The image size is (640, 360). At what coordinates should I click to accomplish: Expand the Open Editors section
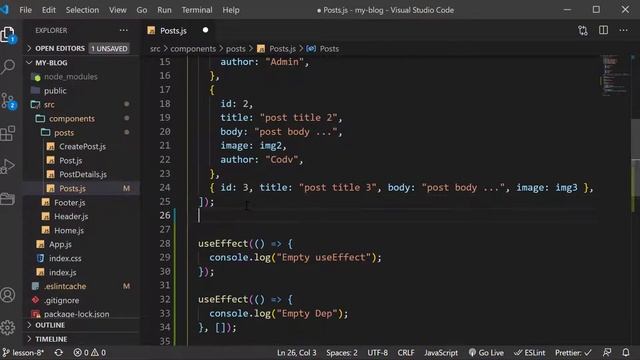tap(78, 48)
